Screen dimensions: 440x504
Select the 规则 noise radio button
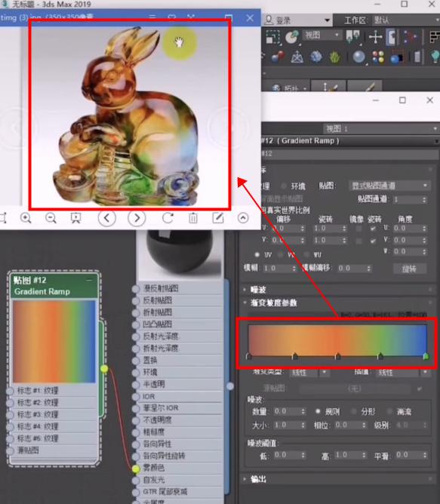[x=318, y=411]
